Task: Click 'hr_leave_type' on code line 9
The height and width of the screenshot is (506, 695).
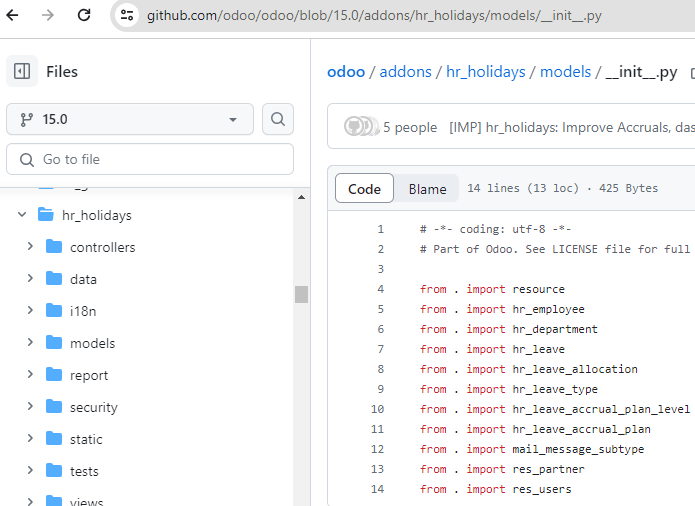Action: click(x=555, y=389)
